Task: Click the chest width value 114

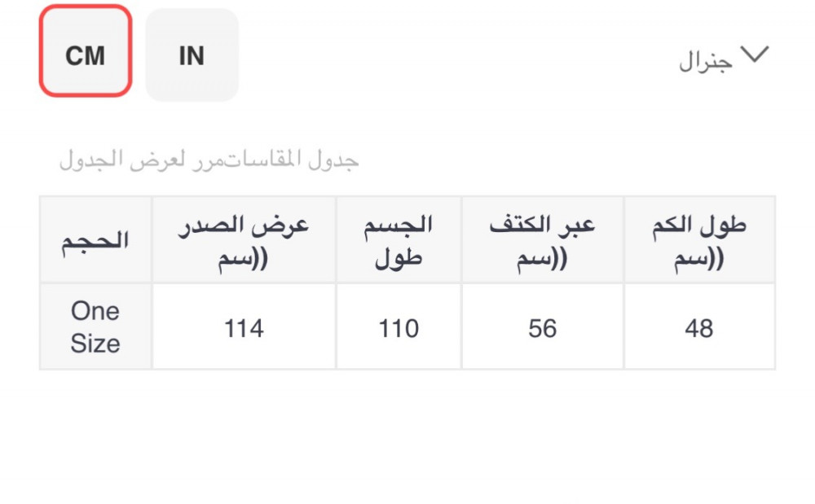Action: click(x=244, y=328)
